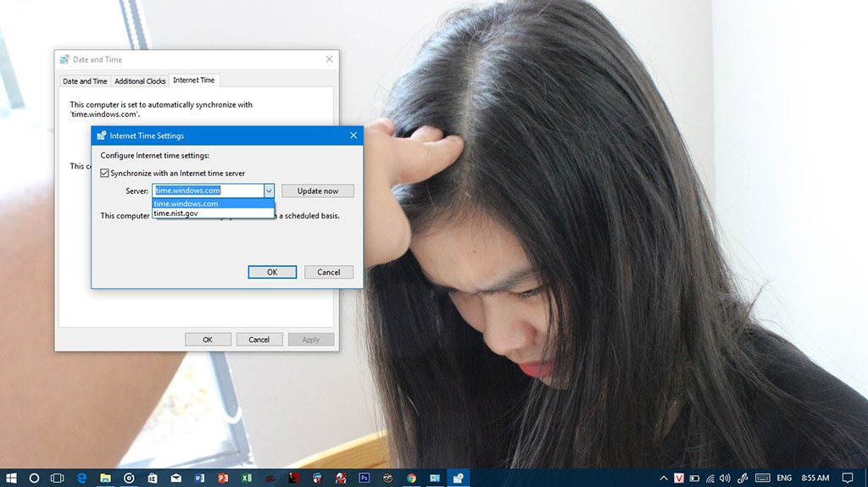Click the Update now button
The image size is (868, 487).
click(x=318, y=191)
